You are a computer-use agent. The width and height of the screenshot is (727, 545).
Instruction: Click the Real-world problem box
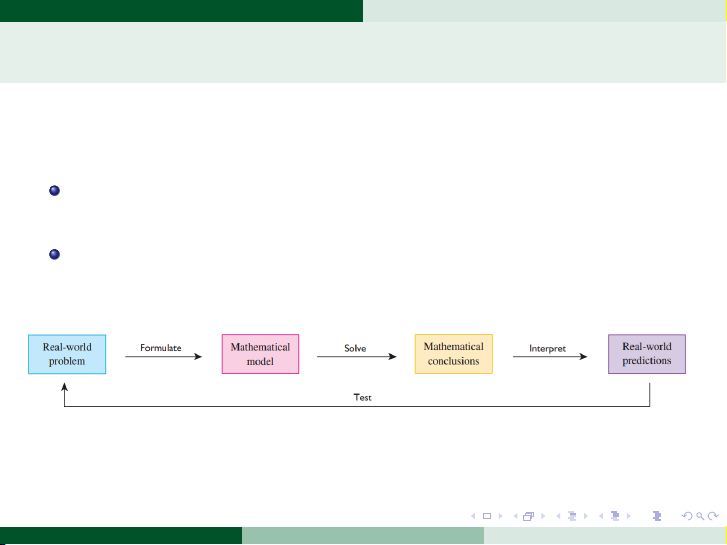click(66, 354)
